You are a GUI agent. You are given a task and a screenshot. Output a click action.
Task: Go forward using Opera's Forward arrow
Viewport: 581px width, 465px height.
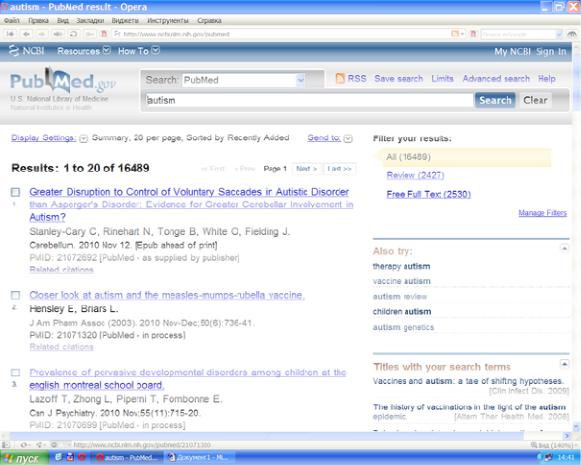point(42,34)
